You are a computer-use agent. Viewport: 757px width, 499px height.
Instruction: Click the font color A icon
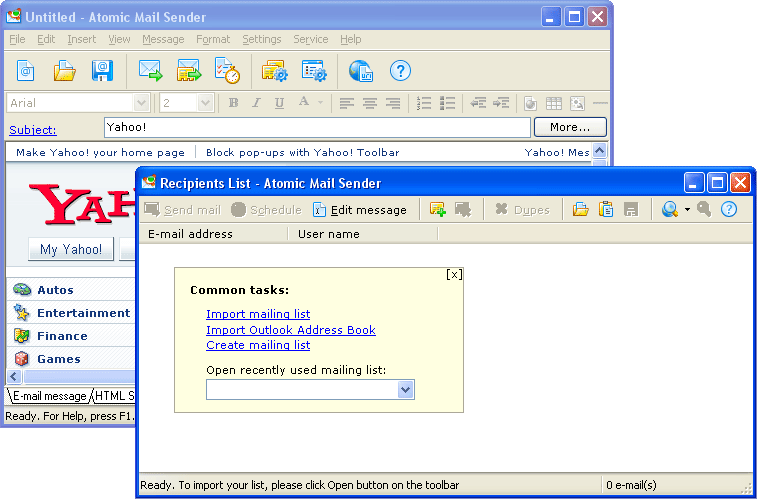304,102
